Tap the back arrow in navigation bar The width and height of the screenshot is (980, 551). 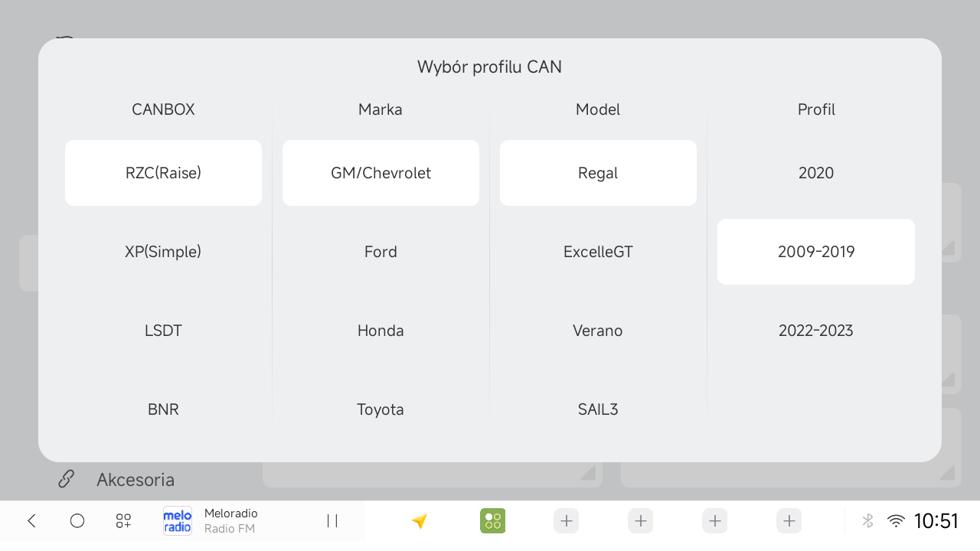[x=31, y=521]
